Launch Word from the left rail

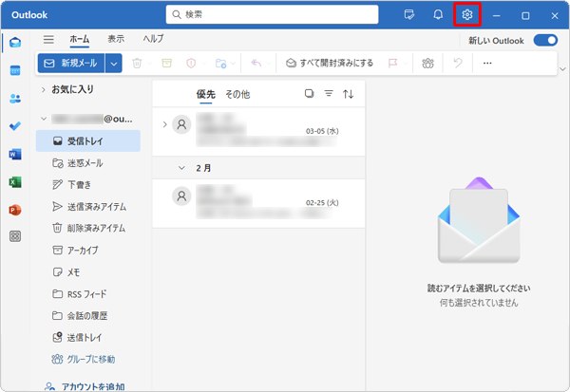coord(15,155)
